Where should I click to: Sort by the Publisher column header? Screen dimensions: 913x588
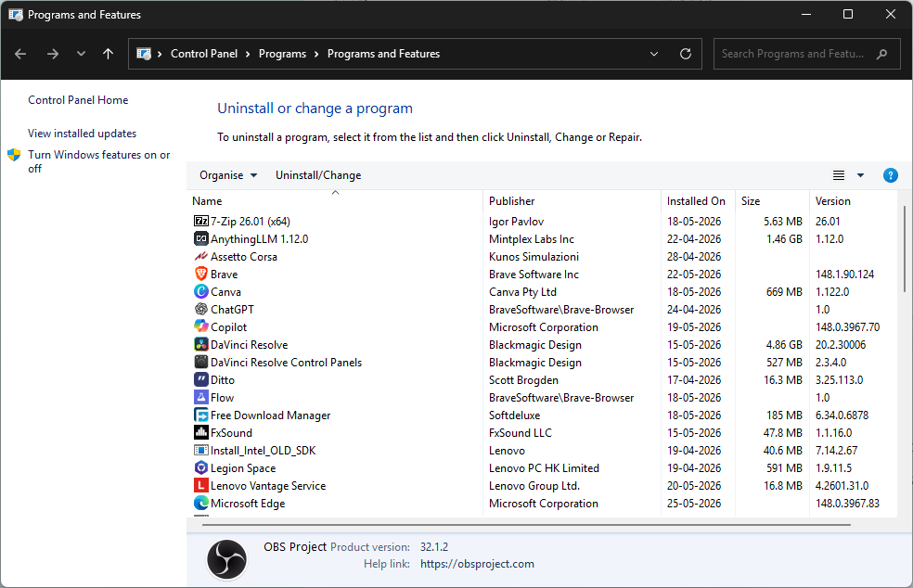click(x=572, y=201)
